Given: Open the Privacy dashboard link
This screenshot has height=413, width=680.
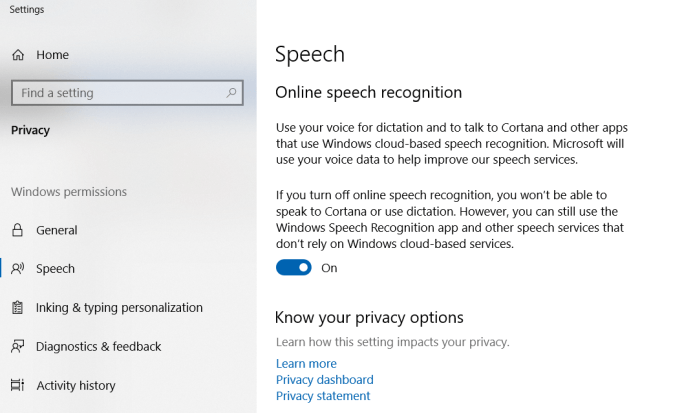Looking at the screenshot, I should coord(324,380).
